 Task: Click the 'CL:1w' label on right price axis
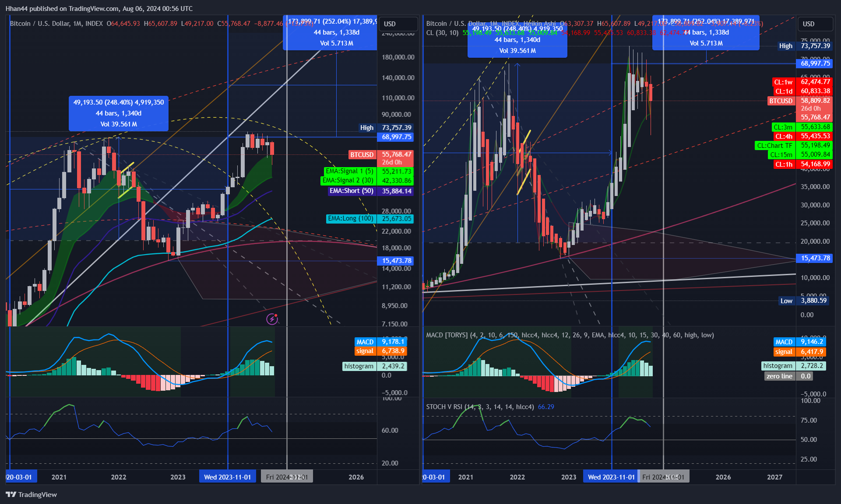click(x=783, y=82)
